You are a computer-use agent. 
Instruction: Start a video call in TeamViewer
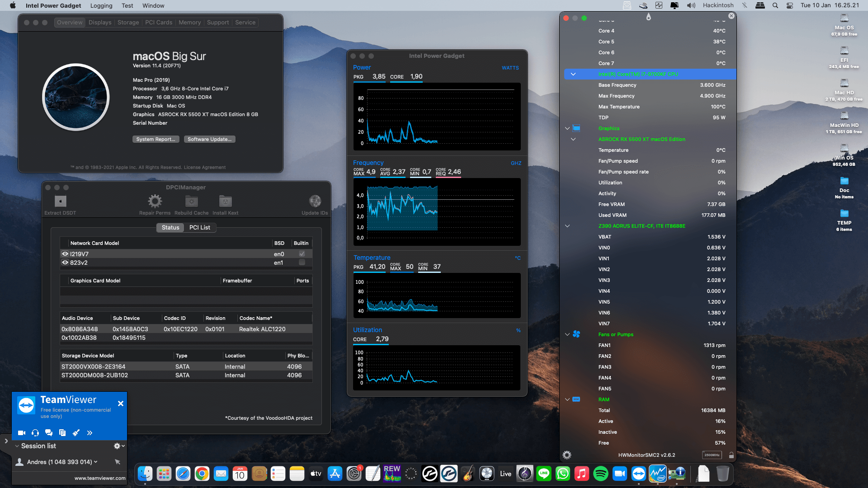coord(21,432)
